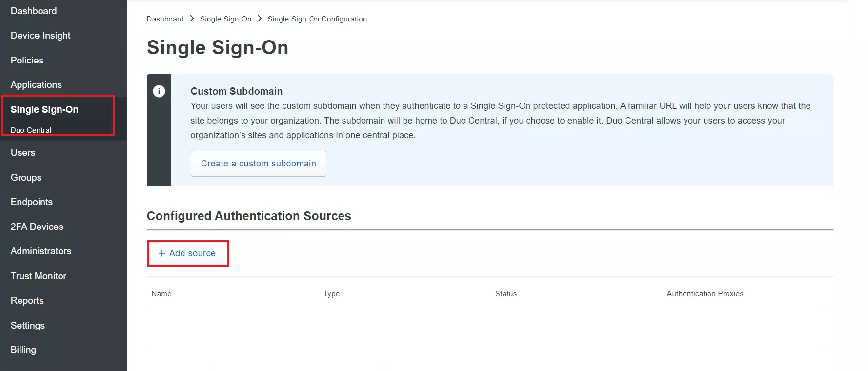The height and width of the screenshot is (371, 868).
Task: Open Duo Central sub-item
Action: click(31, 130)
